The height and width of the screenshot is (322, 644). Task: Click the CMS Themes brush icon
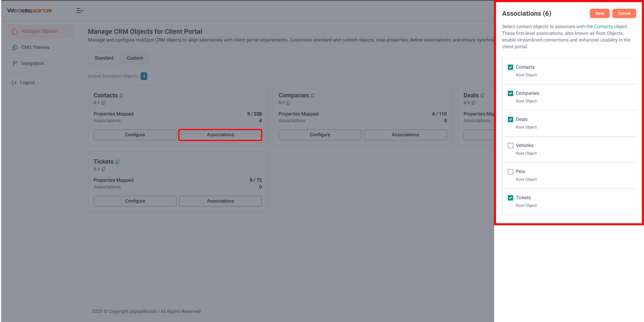[15, 47]
